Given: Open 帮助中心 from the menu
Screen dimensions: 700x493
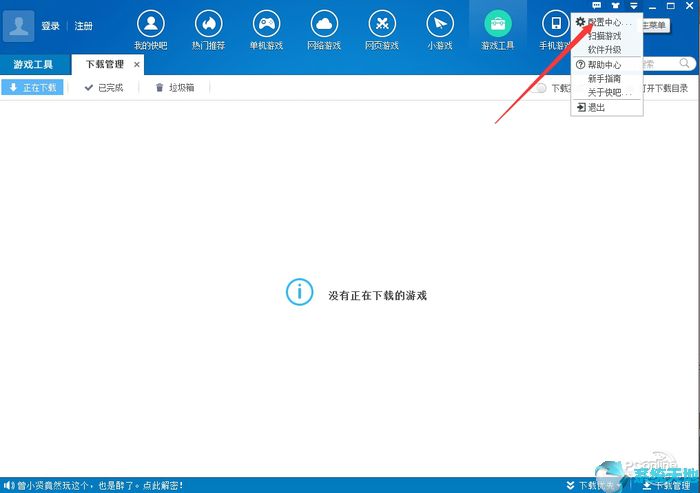Looking at the screenshot, I should [607, 65].
